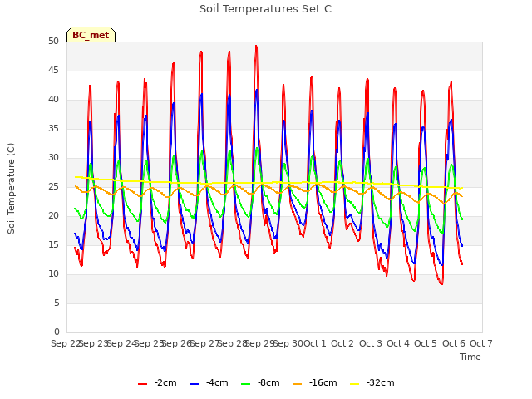Toggle the -16cm orange legend entry
Screen dimensions: 532x399
(x=315, y=382)
